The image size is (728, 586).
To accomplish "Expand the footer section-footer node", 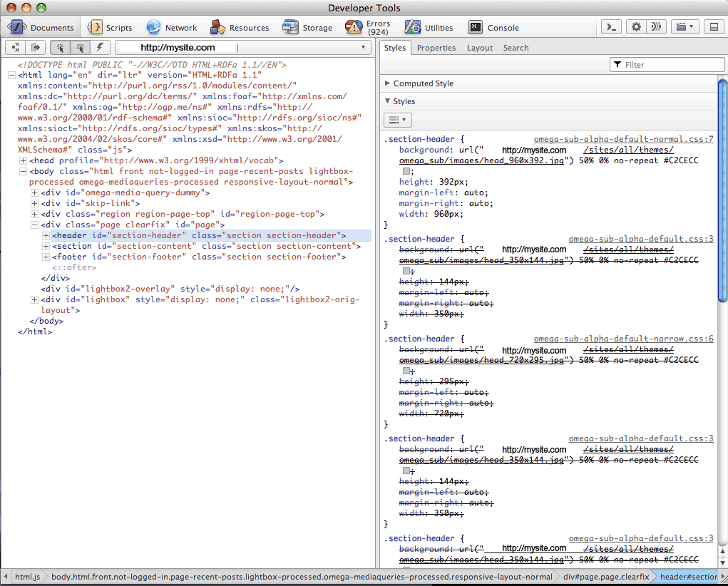I will tap(46, 257).
